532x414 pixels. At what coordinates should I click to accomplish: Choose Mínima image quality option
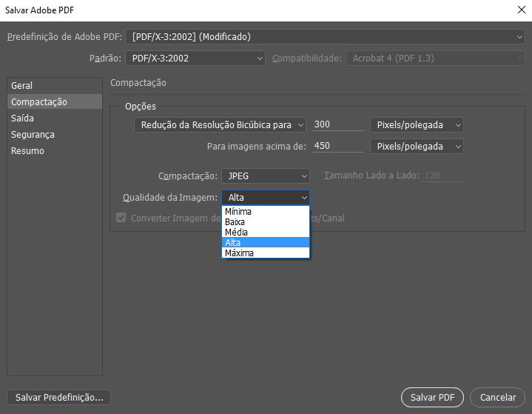239,212
